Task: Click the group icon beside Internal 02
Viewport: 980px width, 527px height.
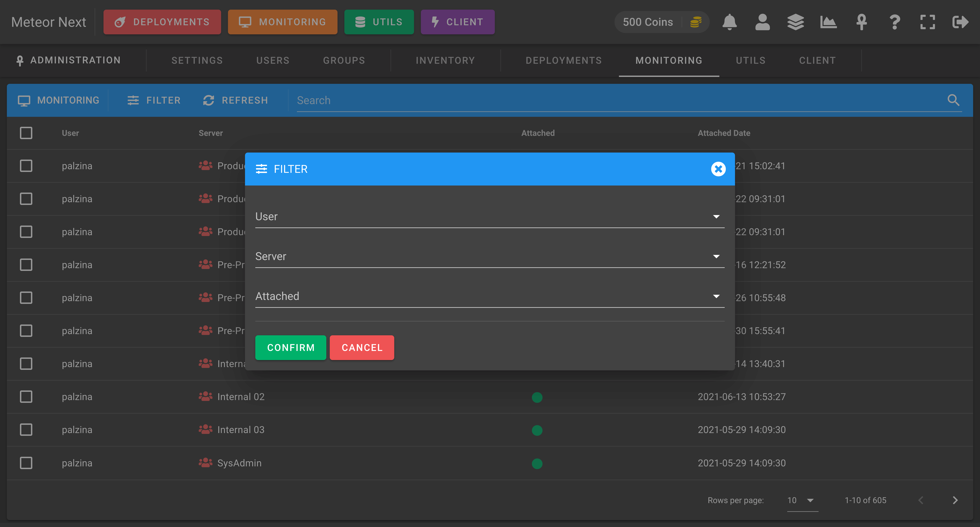Action: (205, 396)
